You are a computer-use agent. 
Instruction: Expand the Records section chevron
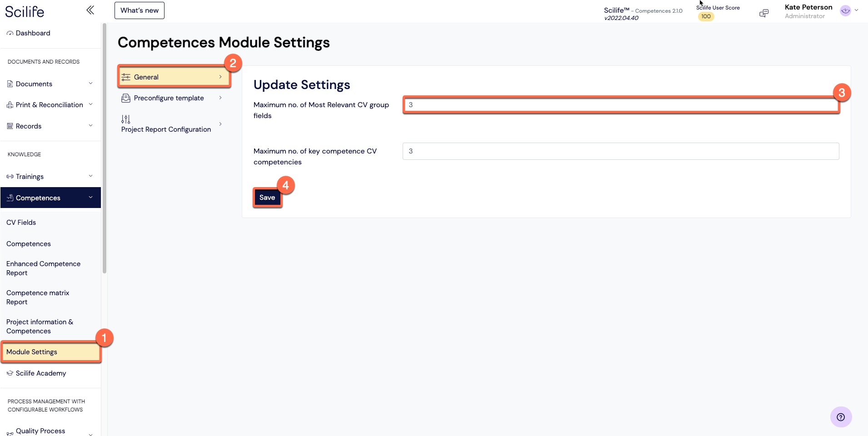pyautogui.click(x=90, y=126)
